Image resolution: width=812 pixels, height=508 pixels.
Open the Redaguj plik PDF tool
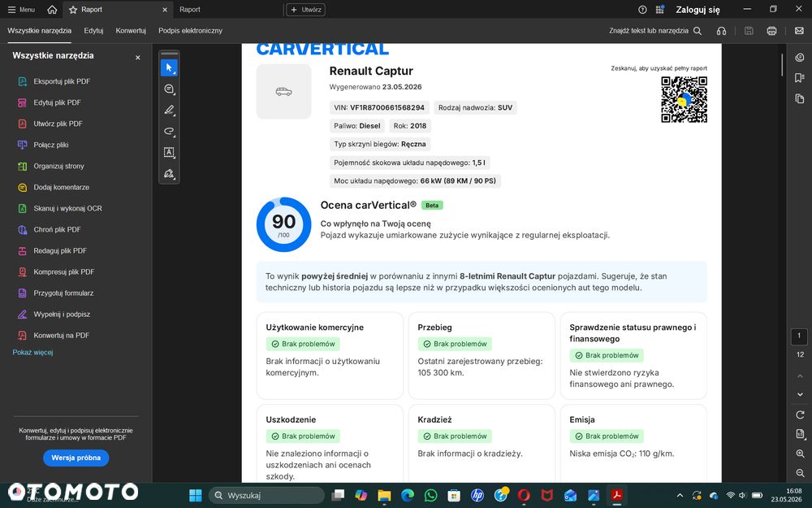52,251
